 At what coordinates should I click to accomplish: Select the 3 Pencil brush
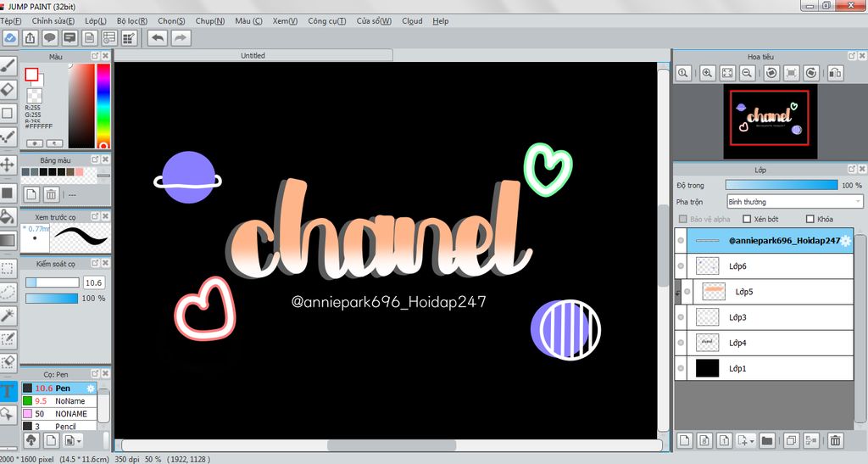(59, 427)
